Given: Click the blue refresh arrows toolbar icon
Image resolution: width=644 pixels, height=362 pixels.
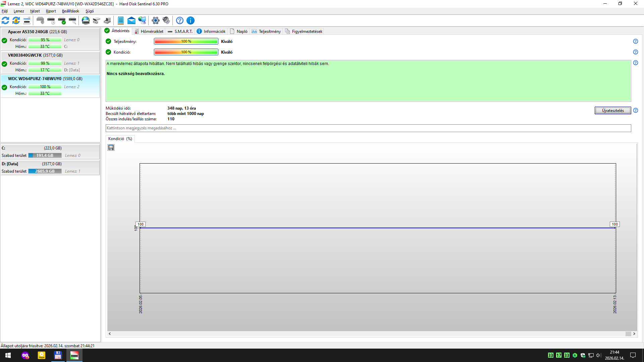Looking at the screenshot, I should pos(5,20).
